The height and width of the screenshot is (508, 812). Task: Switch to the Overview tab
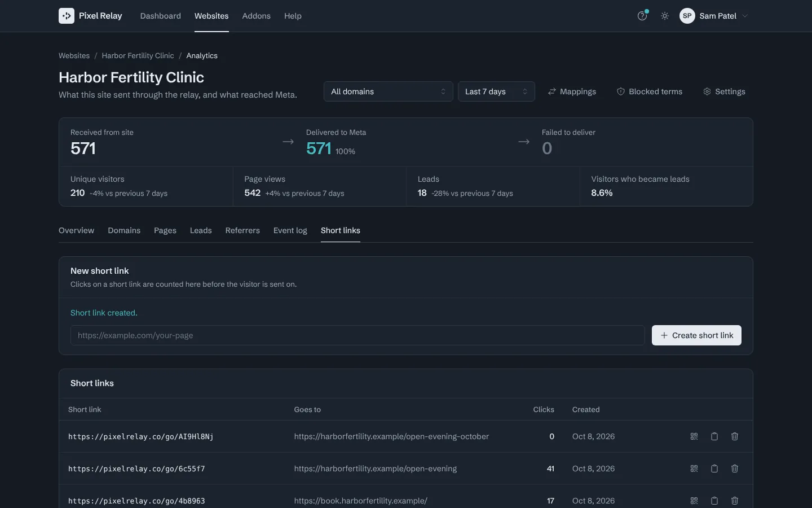[77, 230]
